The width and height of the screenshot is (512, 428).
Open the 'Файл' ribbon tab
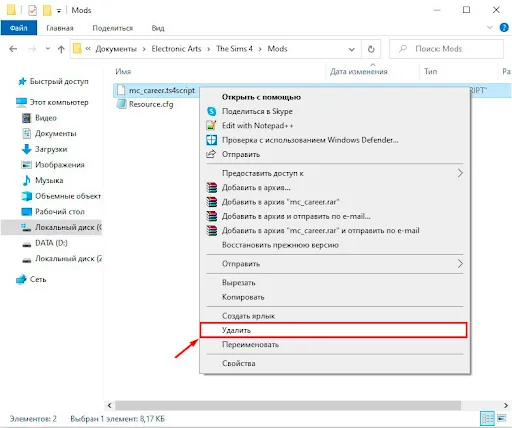[19, 28]
